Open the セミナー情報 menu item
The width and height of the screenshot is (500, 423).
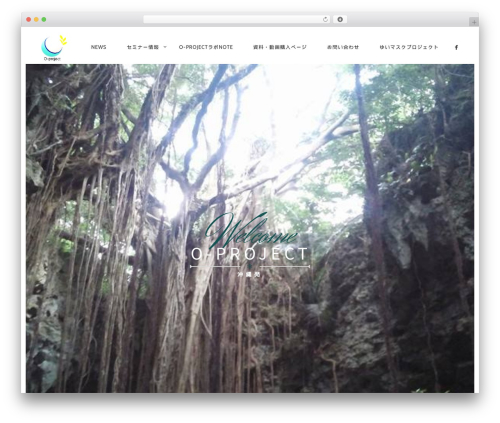point(143,47)
